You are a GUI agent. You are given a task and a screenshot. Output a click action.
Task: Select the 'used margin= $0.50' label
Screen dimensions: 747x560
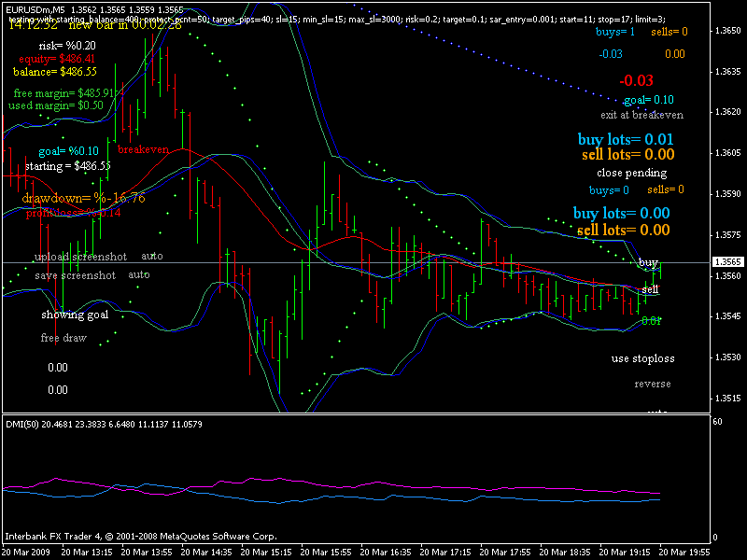[x=56, y=105]
